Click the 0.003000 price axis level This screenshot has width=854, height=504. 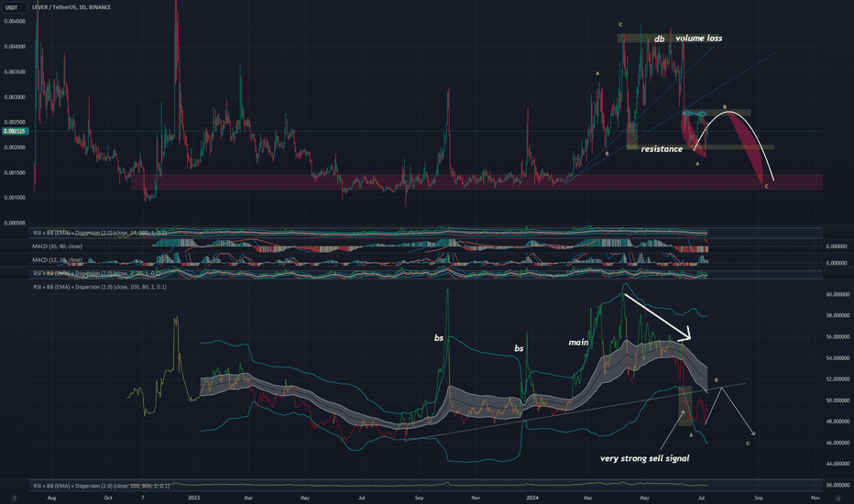pyautogui.click(x=15, y=97)
